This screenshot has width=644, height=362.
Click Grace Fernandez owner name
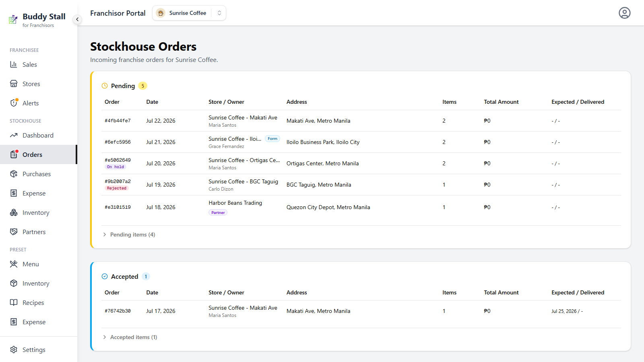coord(226,146)
